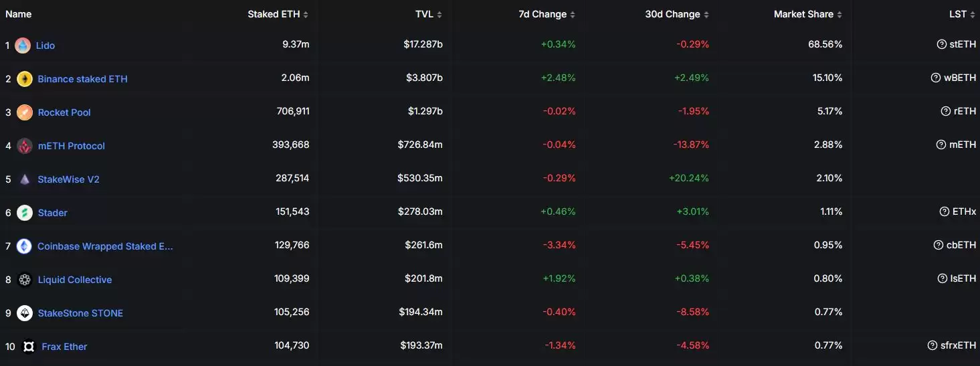The height and width of the screenshot is (366, 980).
Task: Select the -3.34% 7d change cell
Action: coord(559,245)
